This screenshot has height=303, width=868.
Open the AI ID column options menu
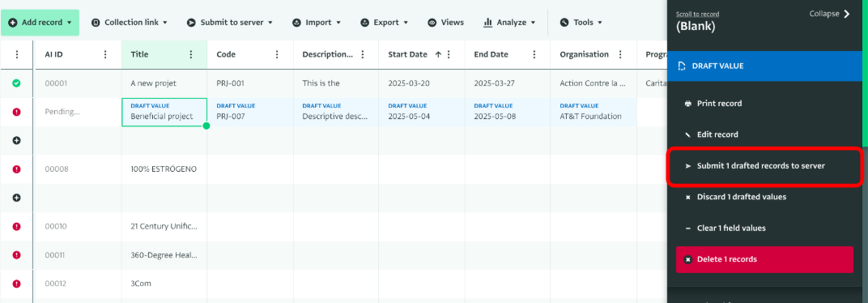tap(105, 54)
